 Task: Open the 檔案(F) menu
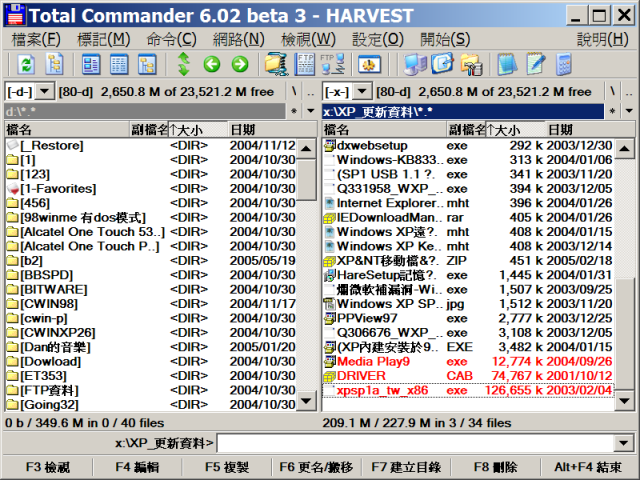tap(36, 40)
